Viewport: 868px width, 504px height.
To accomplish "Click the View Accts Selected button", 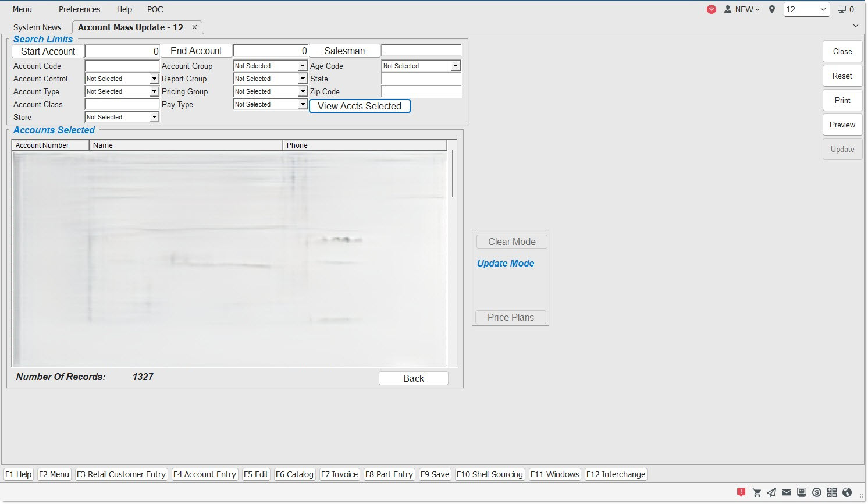I will pos(360,106).
